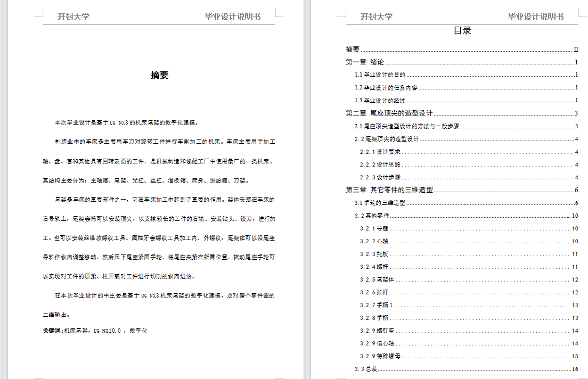Viewport: 588px width, 379px height.
Task: Go to the 3.2.3 托板 entry
Action: (x=469, y=254)
